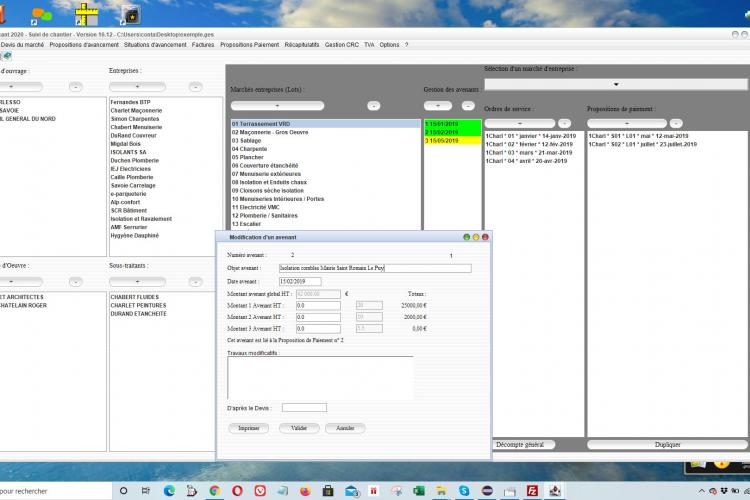
Task: Click the Montant 3 Avenant HT field
Action: 318,329
